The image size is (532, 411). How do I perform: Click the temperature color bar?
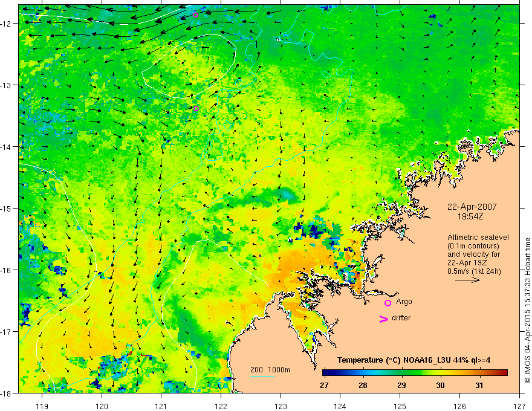click(415, 372)
